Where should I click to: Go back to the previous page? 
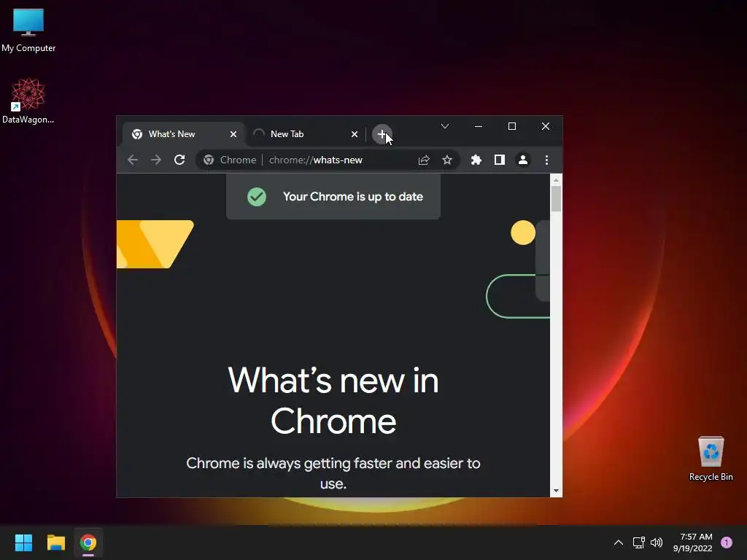tap(133, 160)
